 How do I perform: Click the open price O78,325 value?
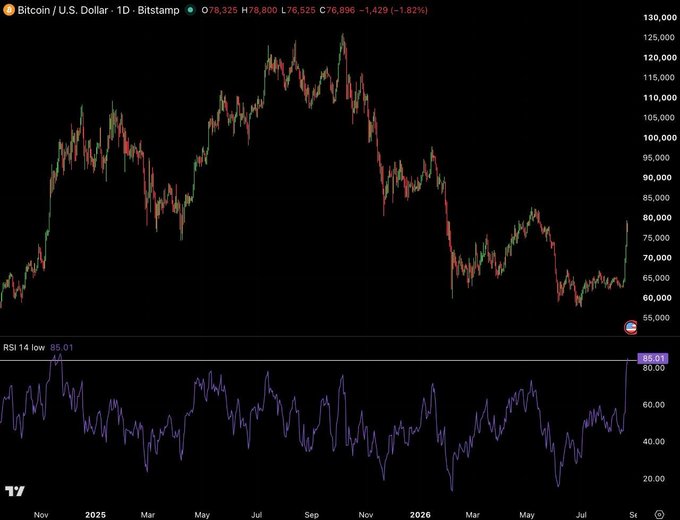pos(219,10)
